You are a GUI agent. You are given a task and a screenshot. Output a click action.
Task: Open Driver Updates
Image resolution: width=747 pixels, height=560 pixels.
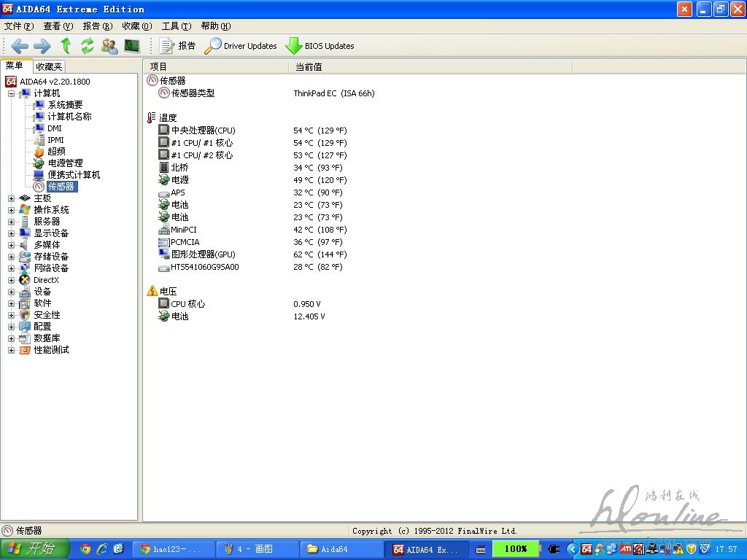241,46
